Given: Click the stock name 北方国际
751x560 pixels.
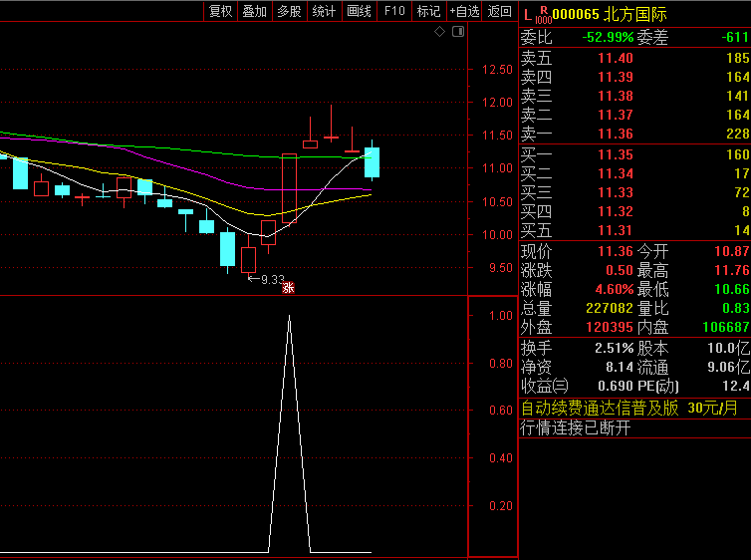Looking at the screenshot, I should 635,14.
